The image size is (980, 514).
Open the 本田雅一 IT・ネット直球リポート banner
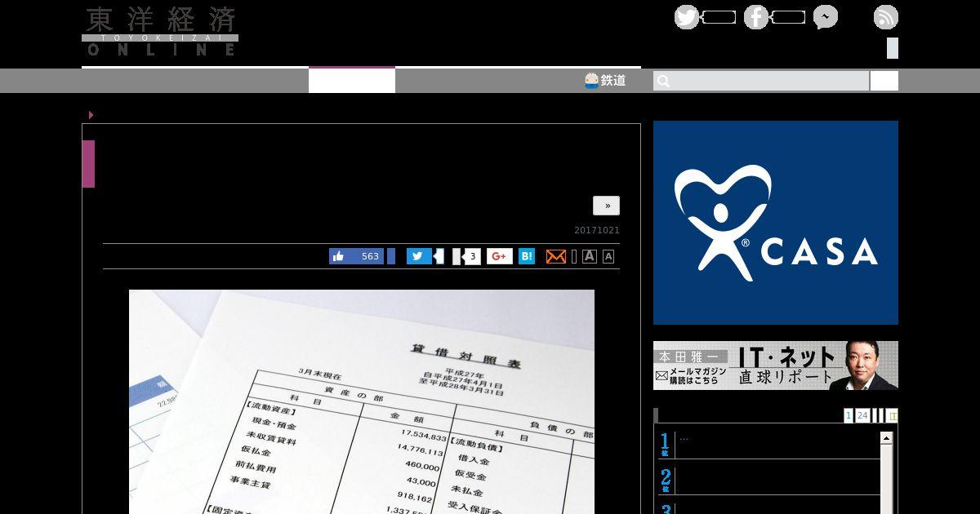776,366
